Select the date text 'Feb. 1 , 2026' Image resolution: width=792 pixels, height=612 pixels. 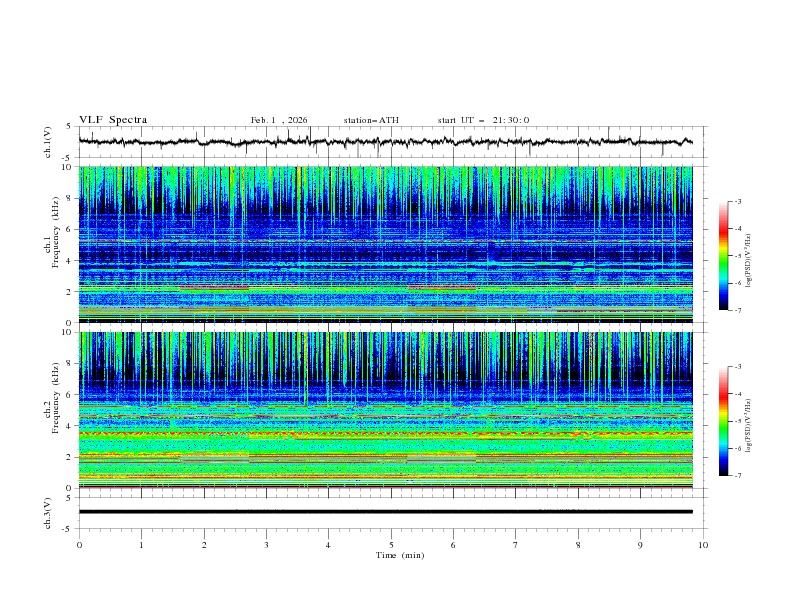pos(279,120)
